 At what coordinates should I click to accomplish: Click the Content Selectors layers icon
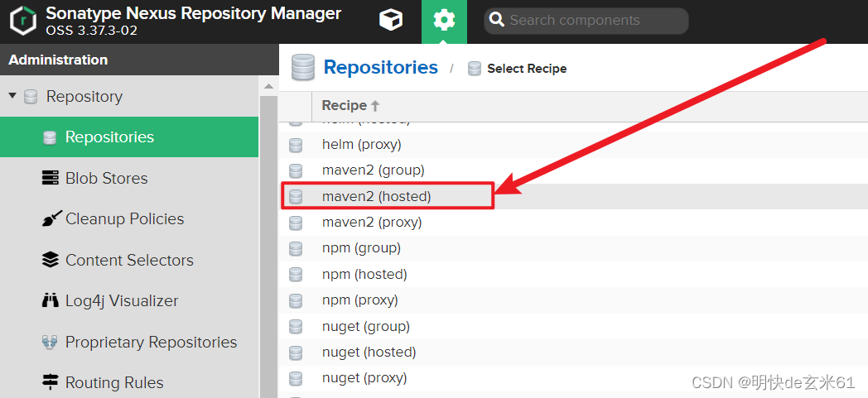coord(50,260)
